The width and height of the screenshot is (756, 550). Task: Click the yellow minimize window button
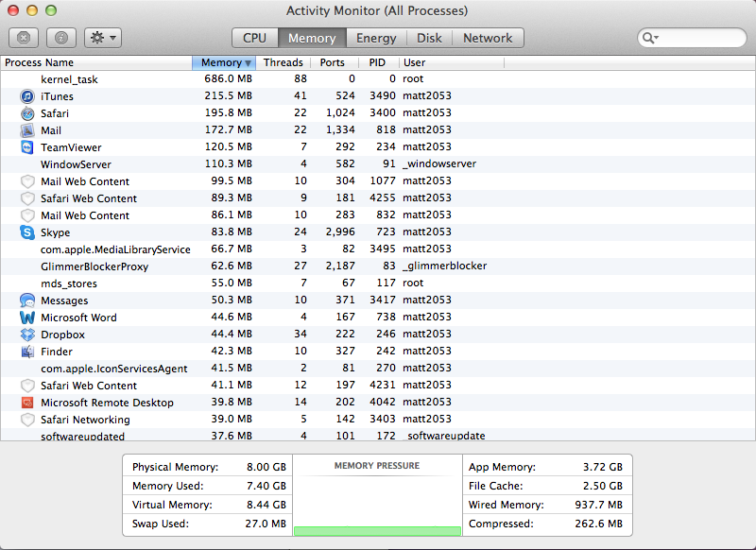(32, 10)
